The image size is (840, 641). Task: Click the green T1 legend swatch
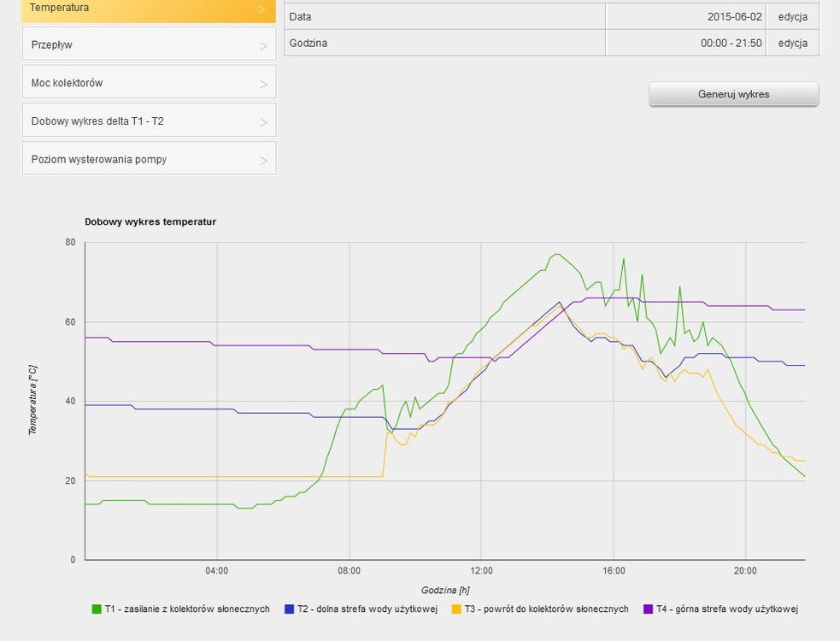click(97, 609)
